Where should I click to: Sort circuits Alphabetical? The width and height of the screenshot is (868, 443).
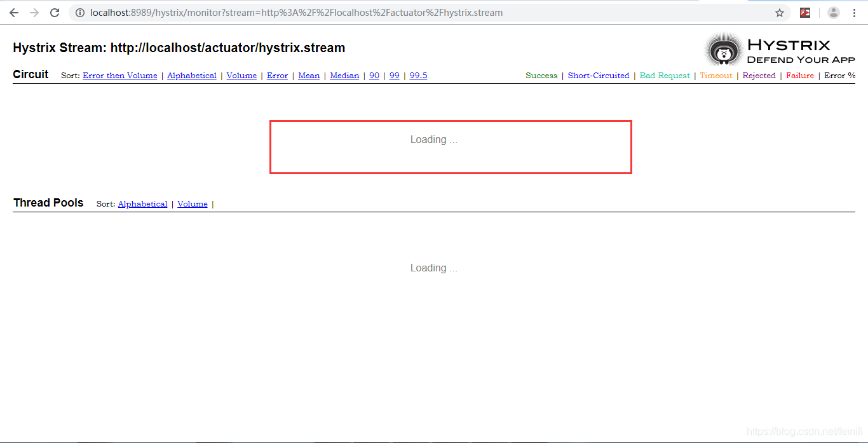coord(192,76)
